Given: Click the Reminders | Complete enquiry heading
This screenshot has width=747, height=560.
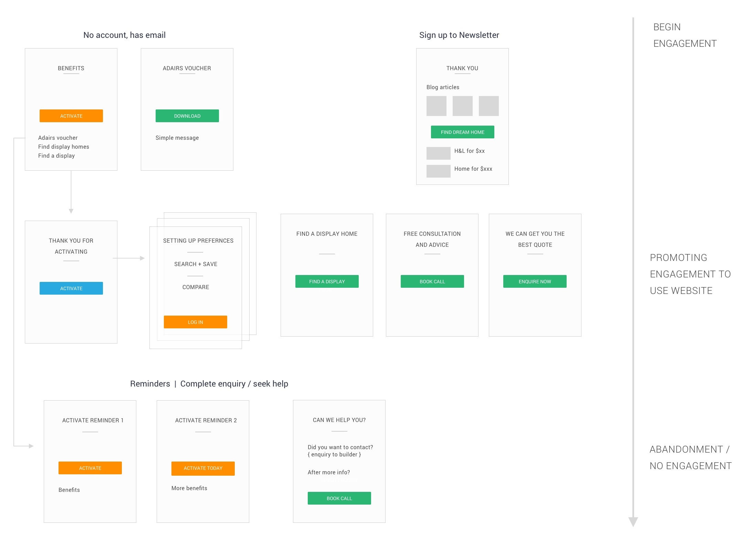Looking at the screenshot, I should pos(209,383).
